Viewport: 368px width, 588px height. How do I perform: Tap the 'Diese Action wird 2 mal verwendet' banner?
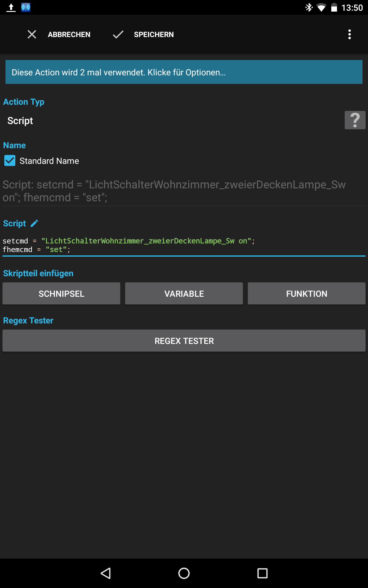pyautogui.click(x=184, y=72)
